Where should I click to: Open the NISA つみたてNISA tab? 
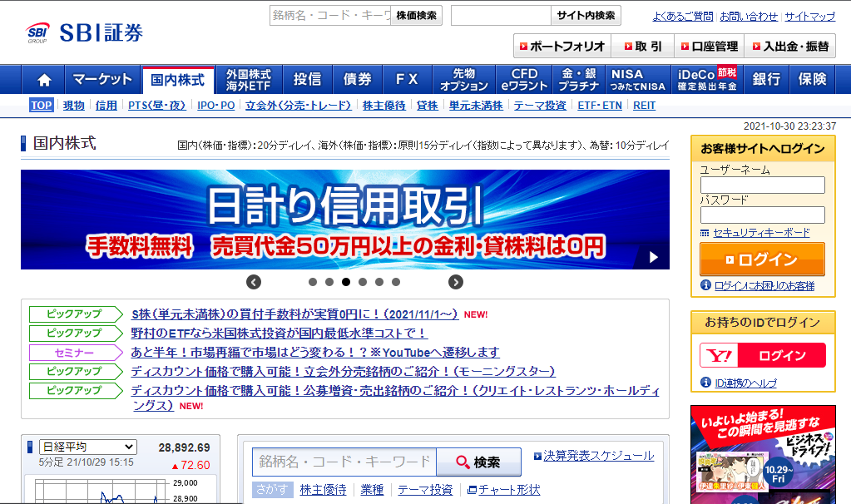click(638, 80)
